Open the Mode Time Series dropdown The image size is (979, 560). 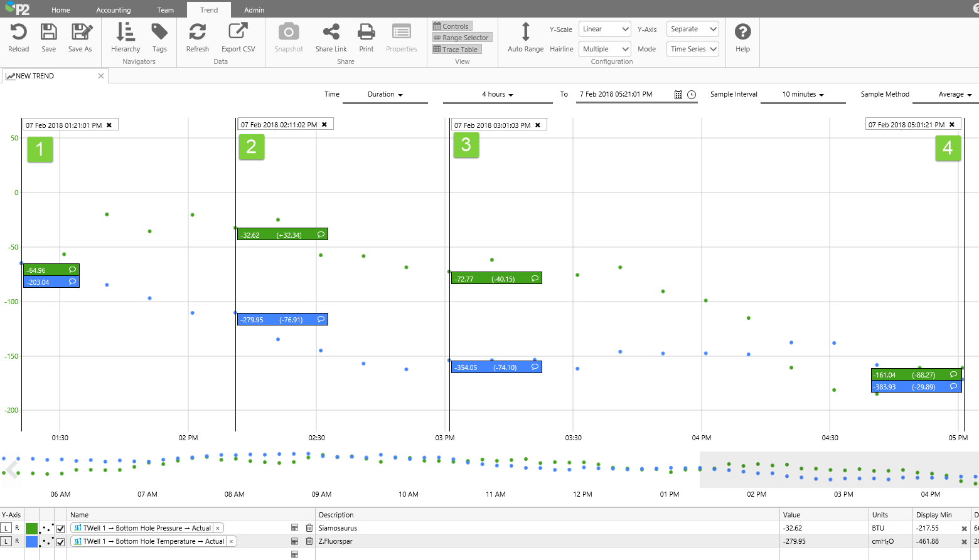coord(693,50)
